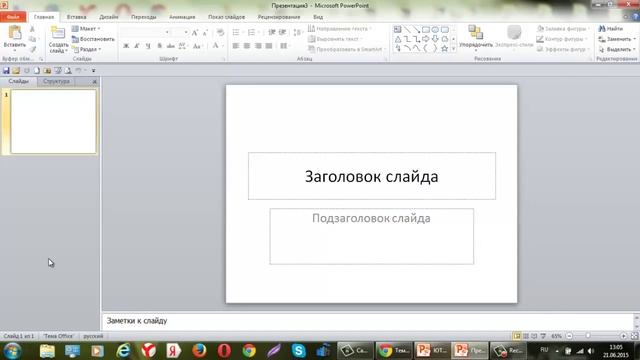Center align text

click(x=247, y=46)
